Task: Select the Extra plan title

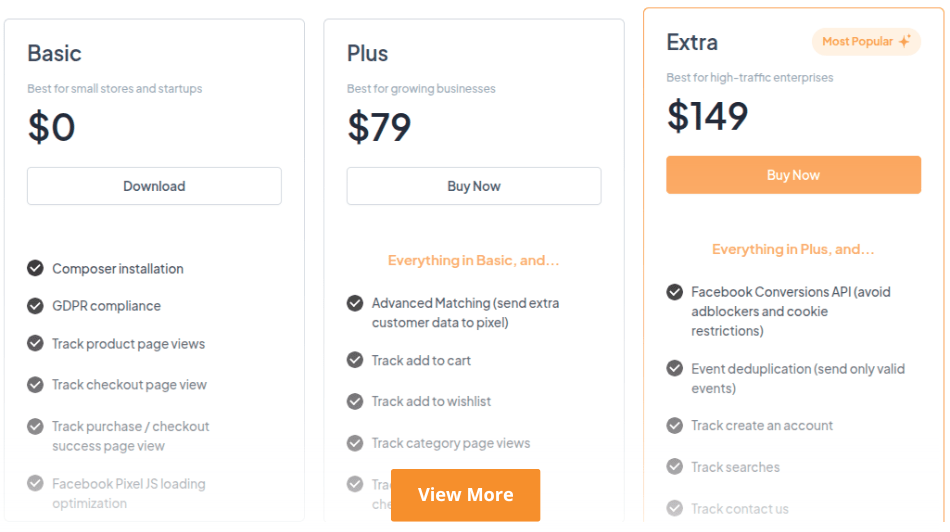Action: pyautogui.click(x=692, y=42)
